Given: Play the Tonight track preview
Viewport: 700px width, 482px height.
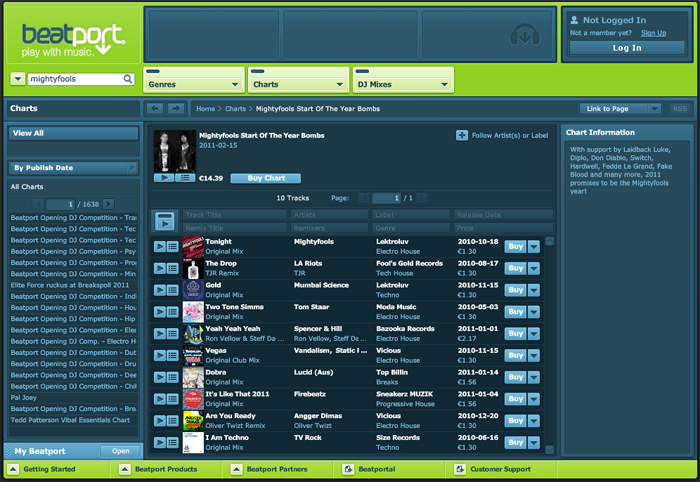Looking at the screenshot, I should coord(160,246).
